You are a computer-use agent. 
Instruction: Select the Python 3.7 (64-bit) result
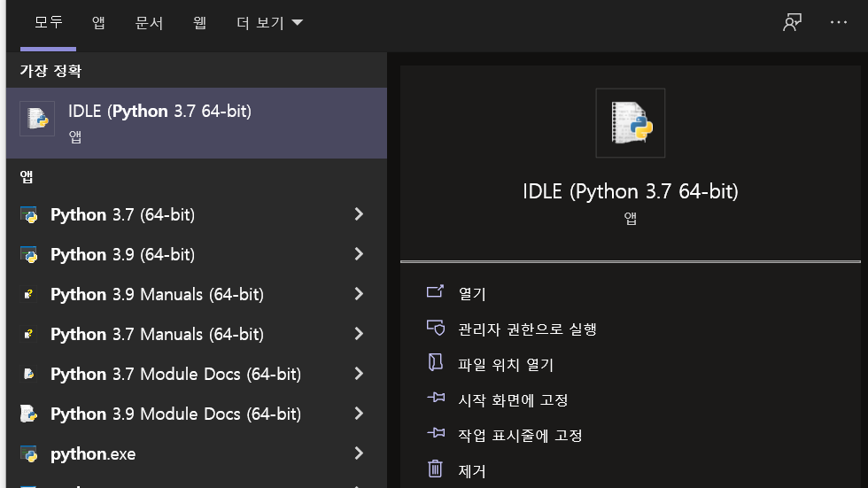197,214
